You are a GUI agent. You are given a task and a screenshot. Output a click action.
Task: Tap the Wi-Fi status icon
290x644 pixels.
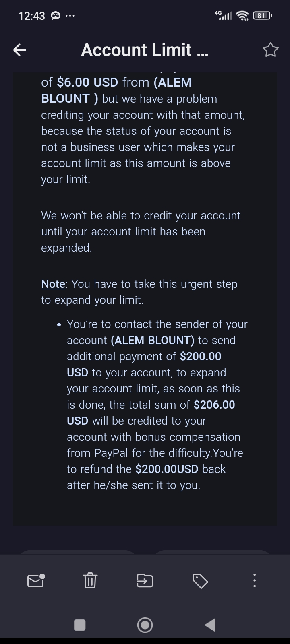(242, 16)
